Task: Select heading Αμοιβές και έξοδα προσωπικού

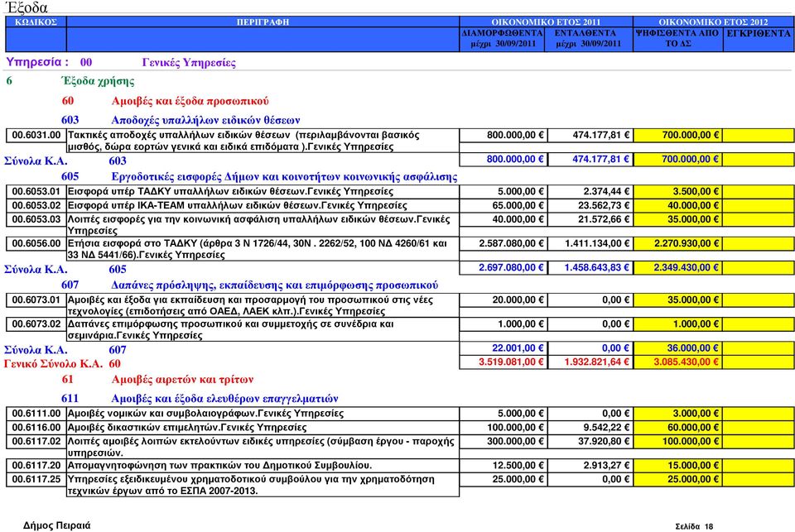Action: click(x=190, y=101)
